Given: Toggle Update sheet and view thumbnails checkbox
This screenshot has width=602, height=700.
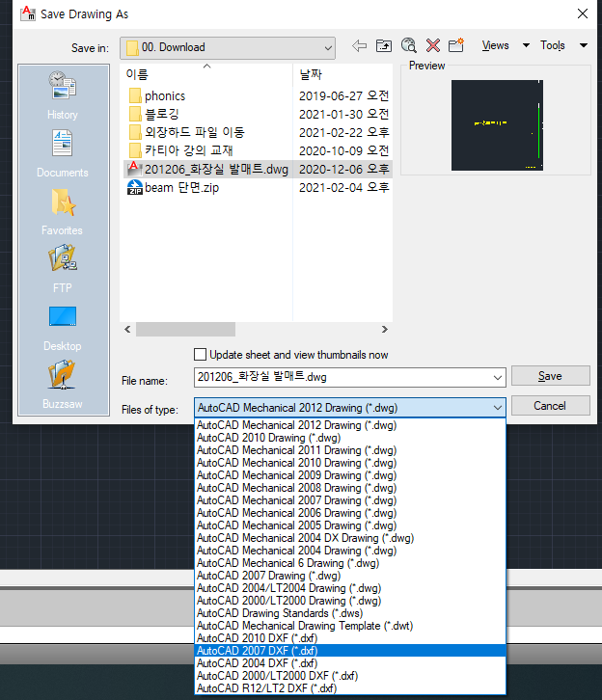Looking at the screenshot, I should coord(200,355).
